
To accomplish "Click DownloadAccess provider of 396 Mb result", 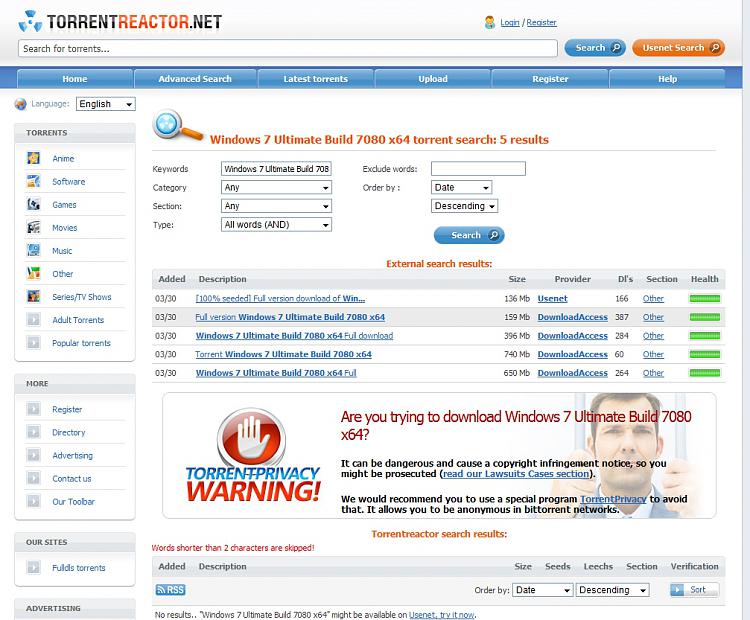I will (573, 336).
